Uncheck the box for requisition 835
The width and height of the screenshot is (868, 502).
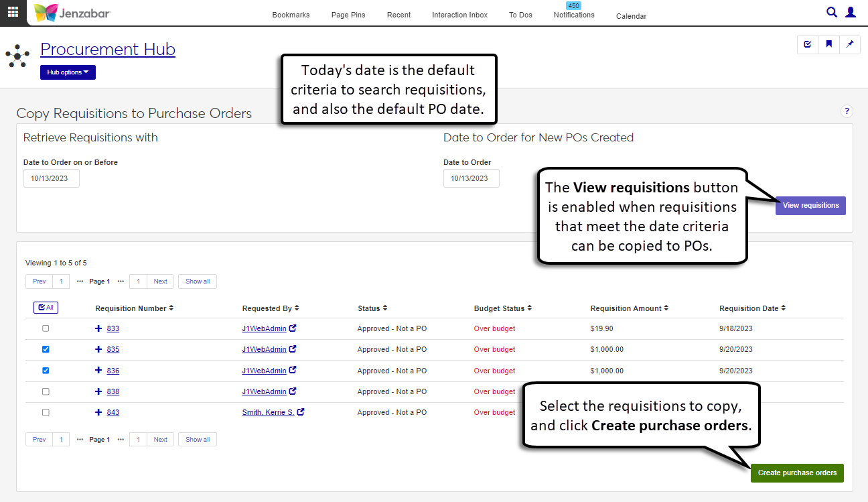46,349
